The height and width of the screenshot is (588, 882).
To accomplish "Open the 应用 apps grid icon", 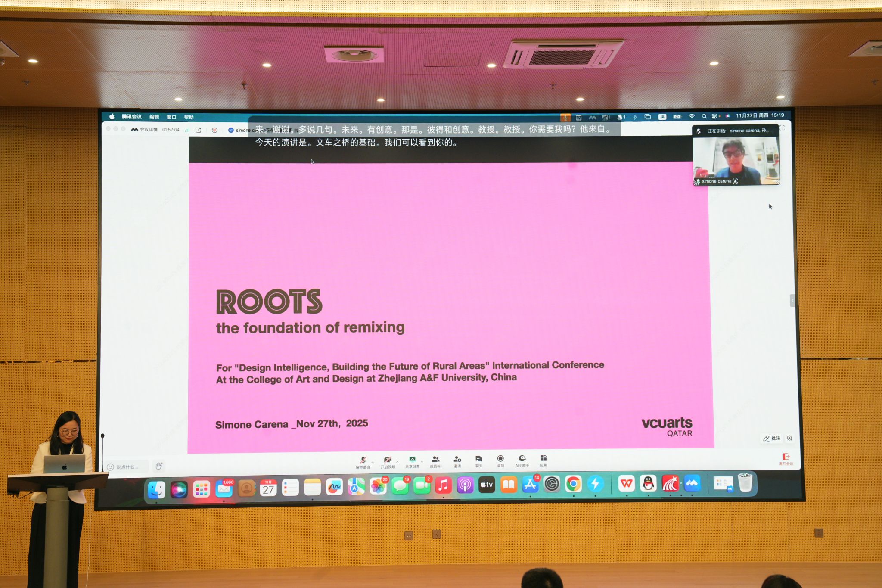I will click(x=543, y=459).
